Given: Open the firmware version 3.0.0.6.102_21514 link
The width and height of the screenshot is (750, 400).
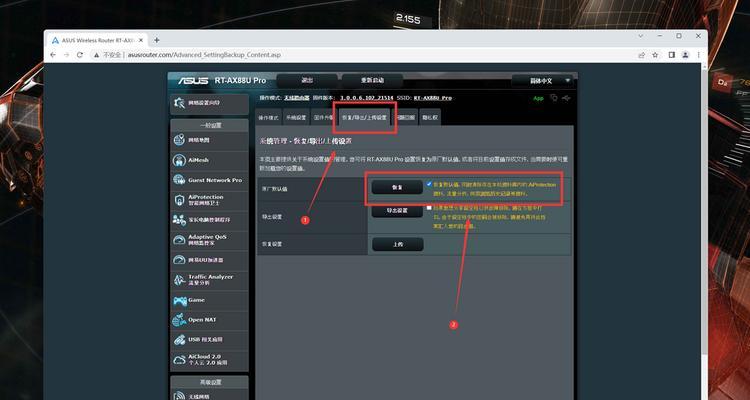Looking at the screenshot, I should tap(367, 98).
